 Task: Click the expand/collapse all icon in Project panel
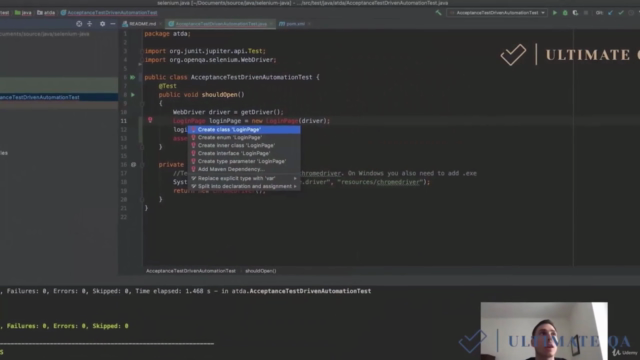point(90,24)
